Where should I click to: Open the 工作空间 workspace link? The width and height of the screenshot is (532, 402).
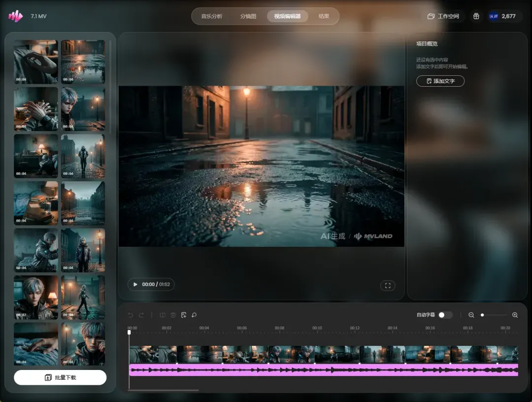point(443,16)
